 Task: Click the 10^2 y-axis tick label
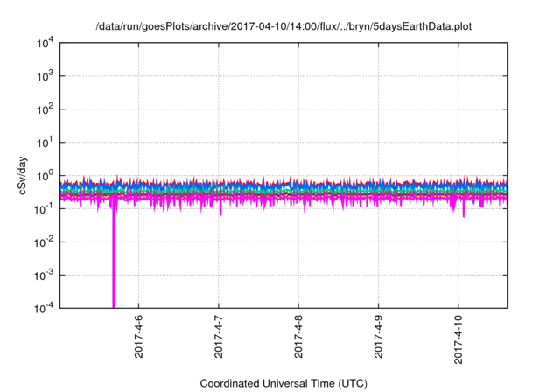coord(45,109)
